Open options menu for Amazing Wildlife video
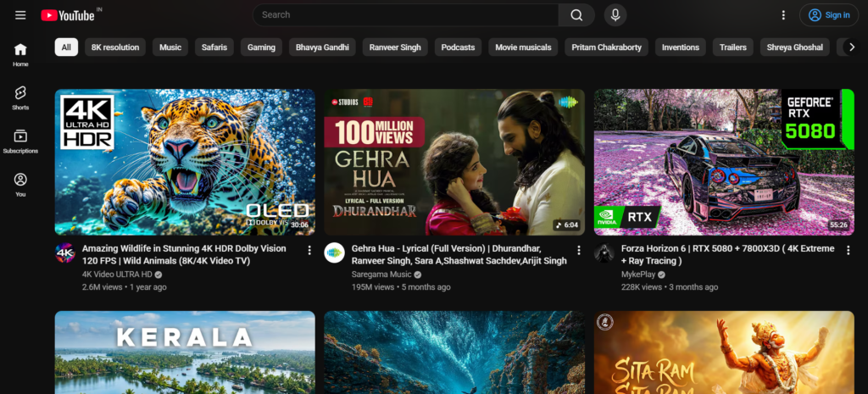868x394 pixels. click(309, 250)
